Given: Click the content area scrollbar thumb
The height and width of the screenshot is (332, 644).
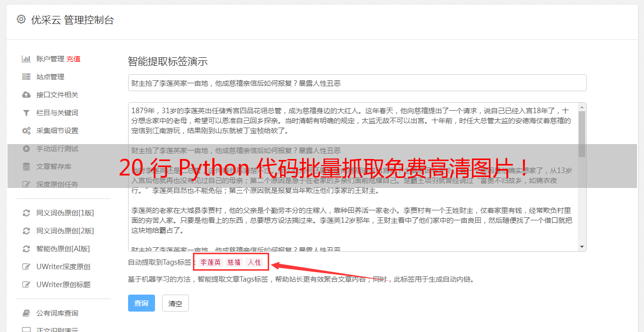Looking at the screenshot, I should 582,134.
